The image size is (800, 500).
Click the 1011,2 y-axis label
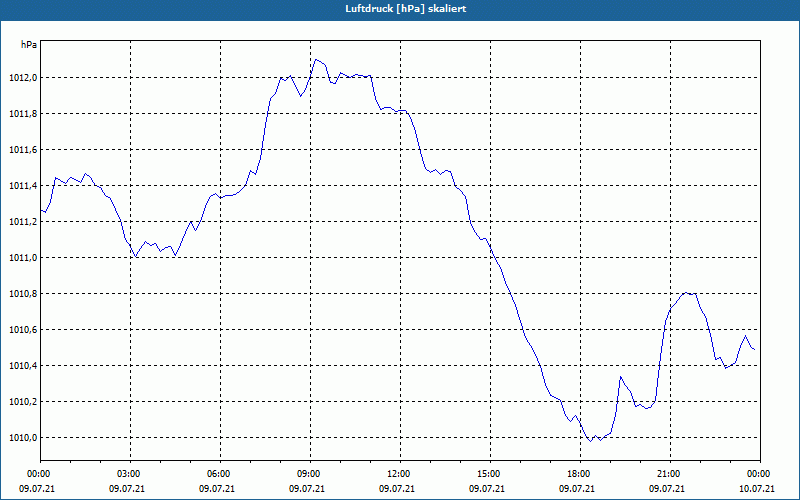(x=23, y=221)
